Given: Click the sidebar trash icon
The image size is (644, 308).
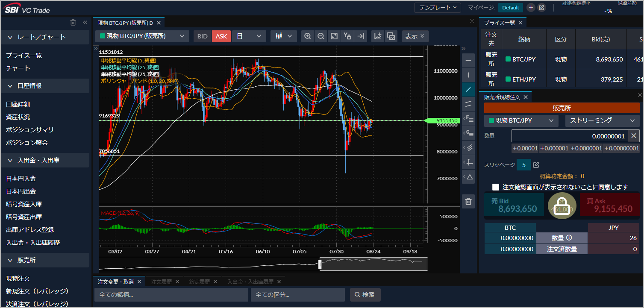Looking at the screenshot, I should click(x=73, y=23).
